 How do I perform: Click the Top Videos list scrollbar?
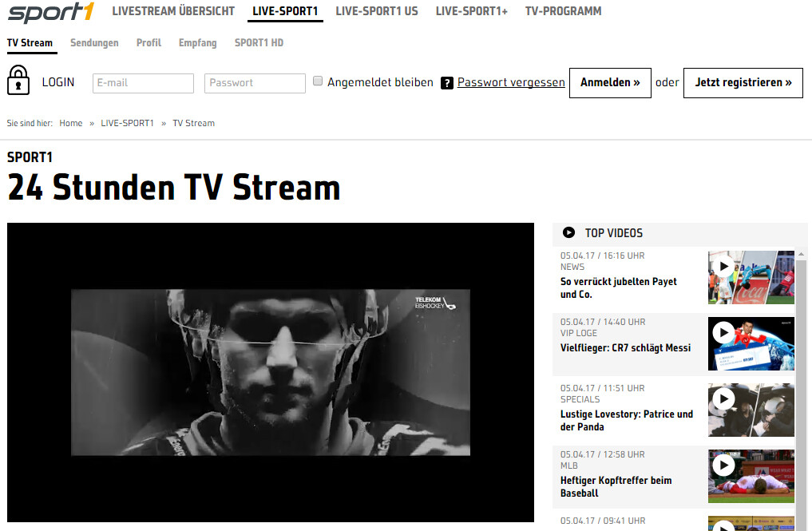point(801,394)
